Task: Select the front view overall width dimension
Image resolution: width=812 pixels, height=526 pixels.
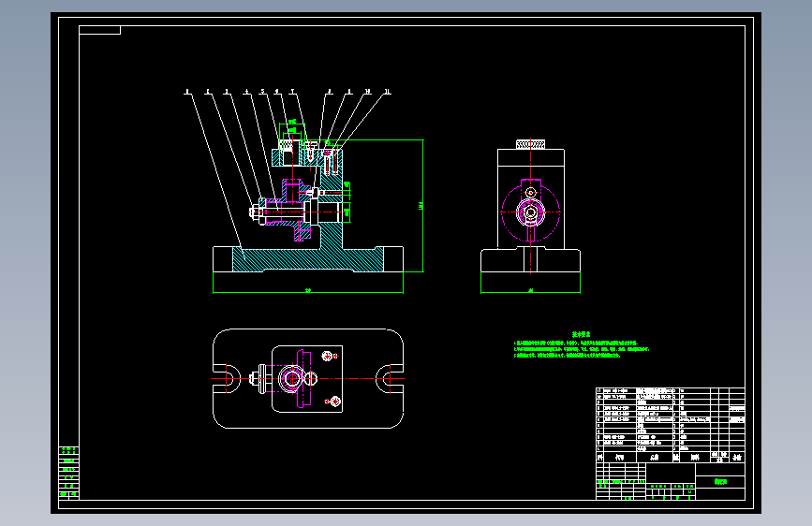Action: [308, 291]
